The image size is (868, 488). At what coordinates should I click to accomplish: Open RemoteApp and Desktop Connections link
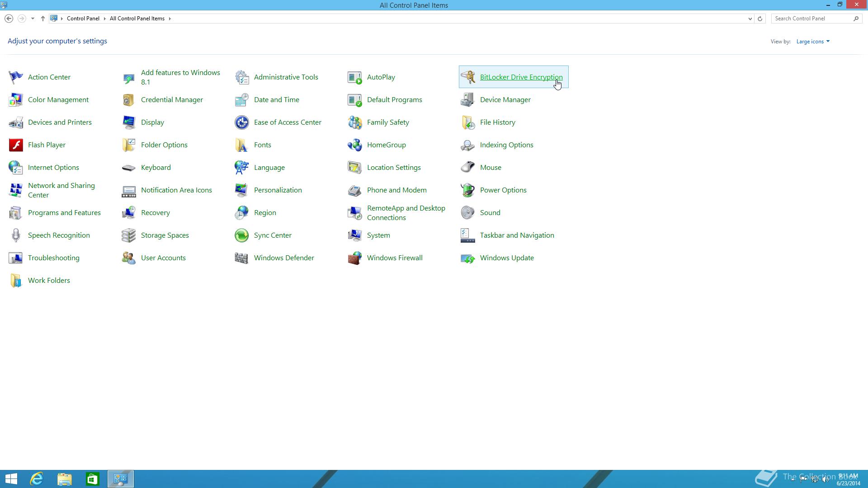pyautogui.click(x=406, y=213)
